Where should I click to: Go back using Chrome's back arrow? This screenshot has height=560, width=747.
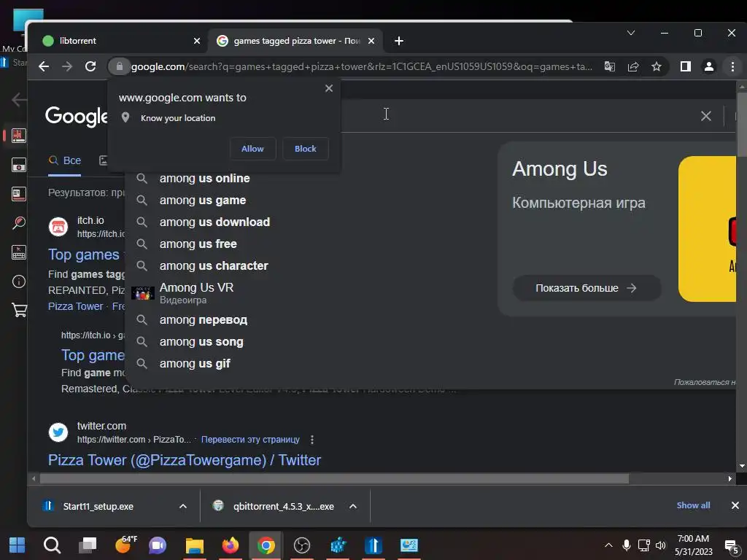click(44, 66)
